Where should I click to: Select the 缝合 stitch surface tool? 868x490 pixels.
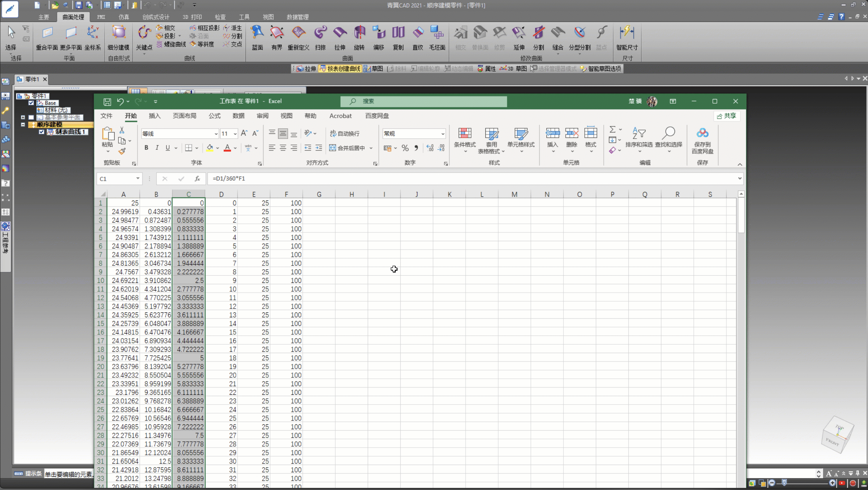tap(558, 38)
